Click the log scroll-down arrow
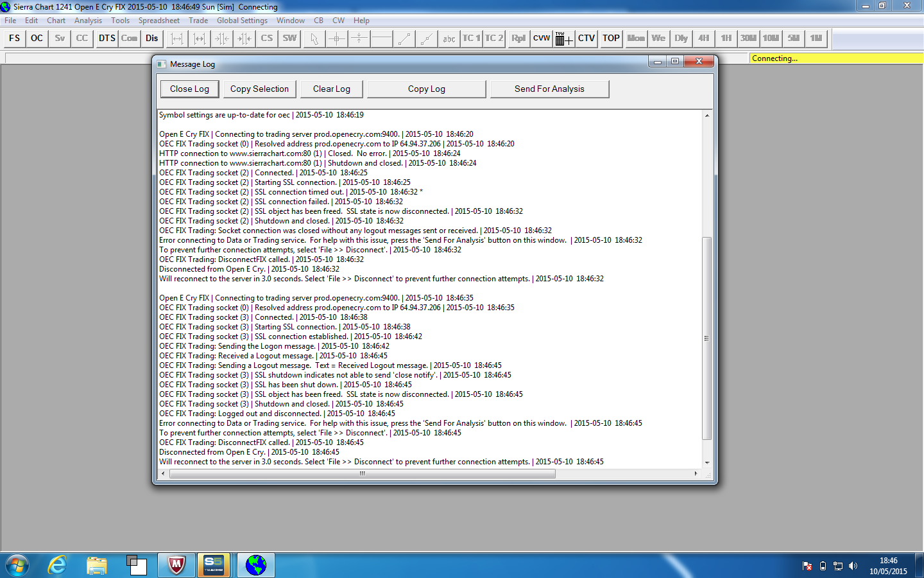 click(707, 462)
